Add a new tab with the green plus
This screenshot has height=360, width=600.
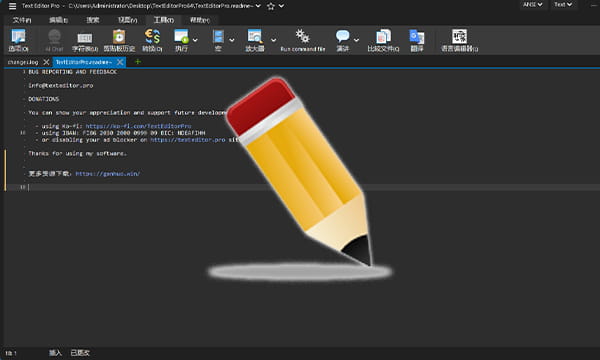pyautogui.click(x=138, y=62)
